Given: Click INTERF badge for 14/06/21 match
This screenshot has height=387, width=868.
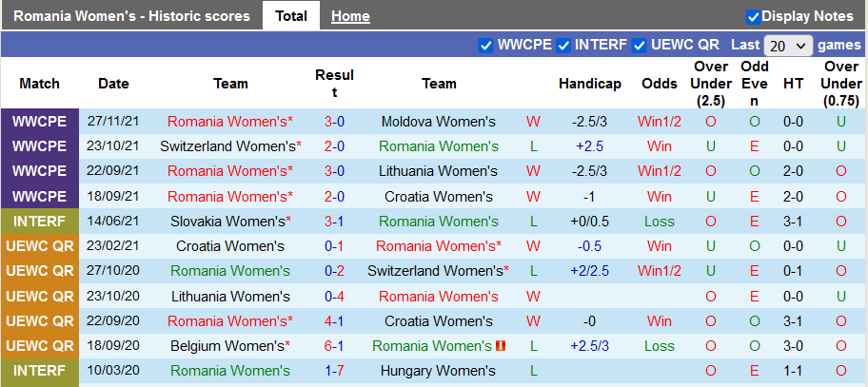Looking at the screenshot, I should tap(40, 221).
